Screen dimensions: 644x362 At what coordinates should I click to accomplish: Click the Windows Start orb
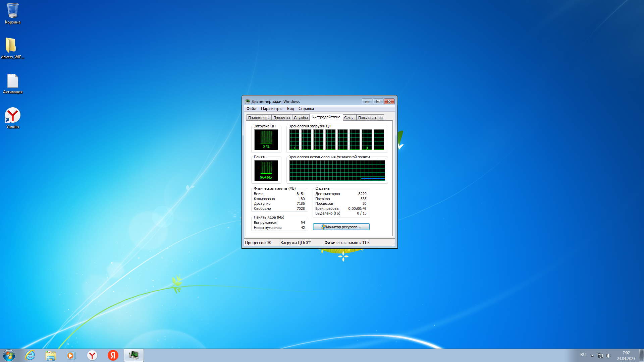[9, 355]
